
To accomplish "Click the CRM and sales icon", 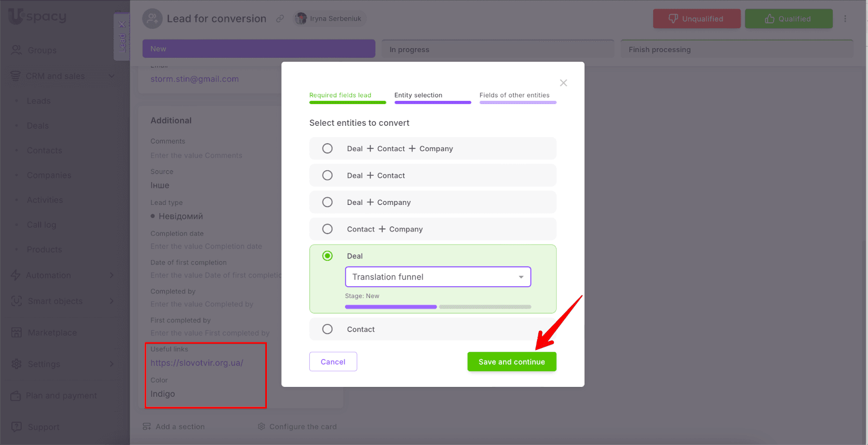I will click(x=16, y=76).
